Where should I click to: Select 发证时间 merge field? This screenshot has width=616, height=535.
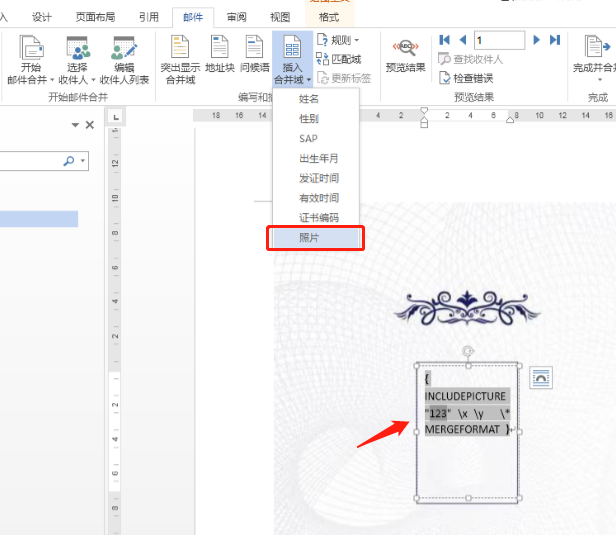point(316,178)
